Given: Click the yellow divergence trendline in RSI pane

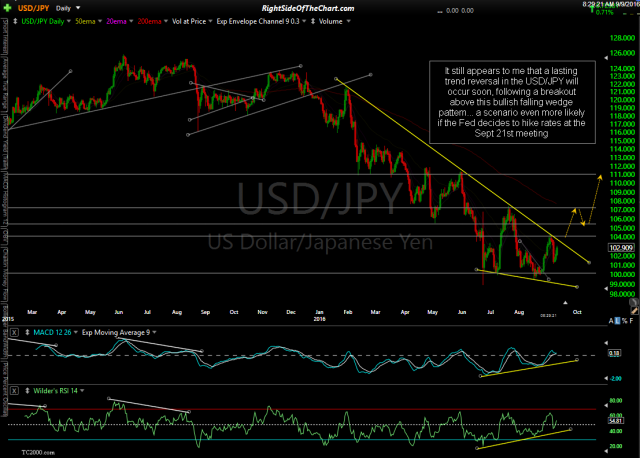Looking at the screenshot, I should [x=524, y=439].
